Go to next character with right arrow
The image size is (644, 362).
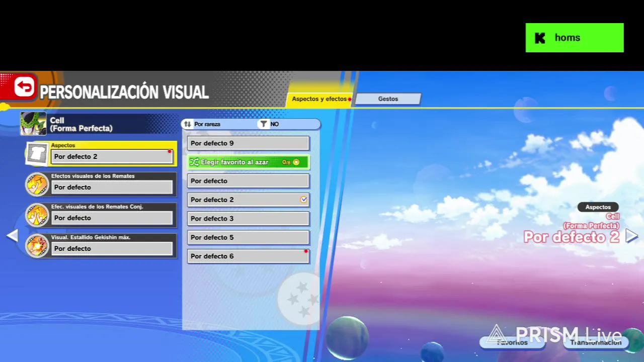click(631, 236)
